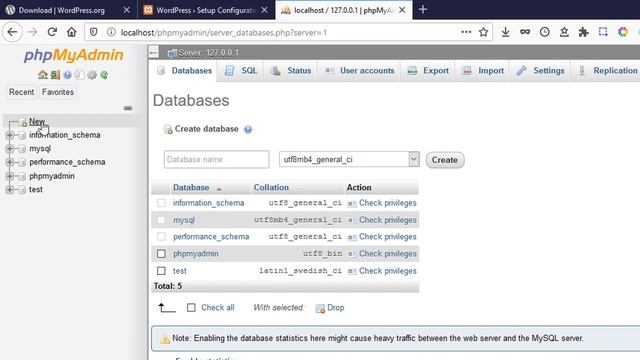Screen dimensions: 640x360
Task: Enable the Check all checkbox
Action: [191, 308]
